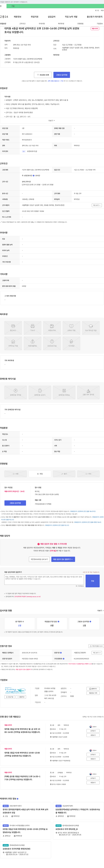
Task: Select the 면접 screening method
Action: tap(40, 474)
